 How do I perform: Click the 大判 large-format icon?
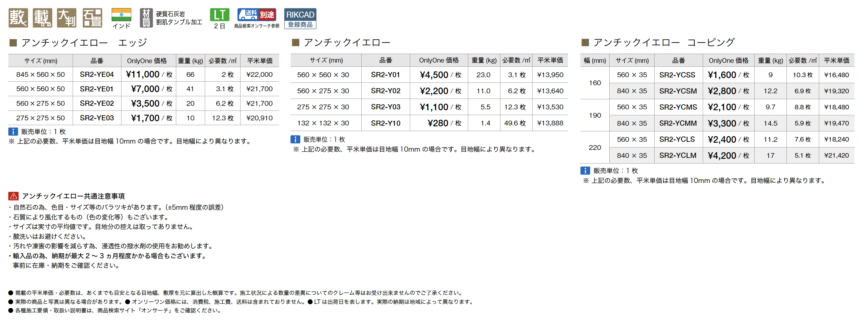tap(67, 18)
